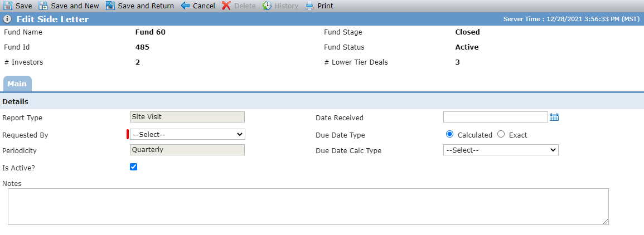Click inside the Date Received field
The width and height of the screenshot is (644, 235).
pyautogui.click(x=496, y=117)
